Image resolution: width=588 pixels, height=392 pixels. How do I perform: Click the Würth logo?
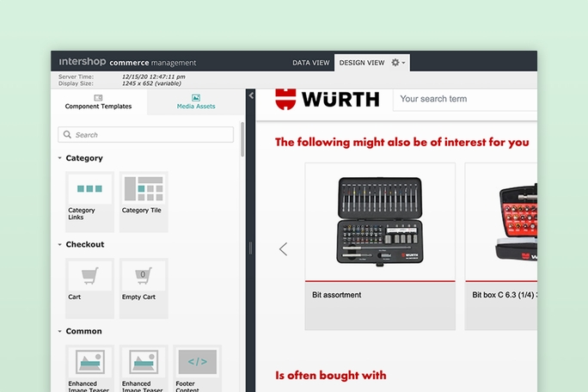[x=327, y=100]
